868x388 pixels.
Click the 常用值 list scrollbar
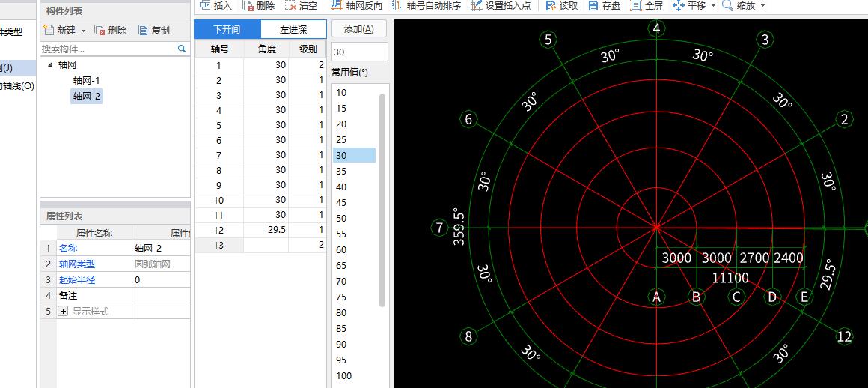pos(382,199)
